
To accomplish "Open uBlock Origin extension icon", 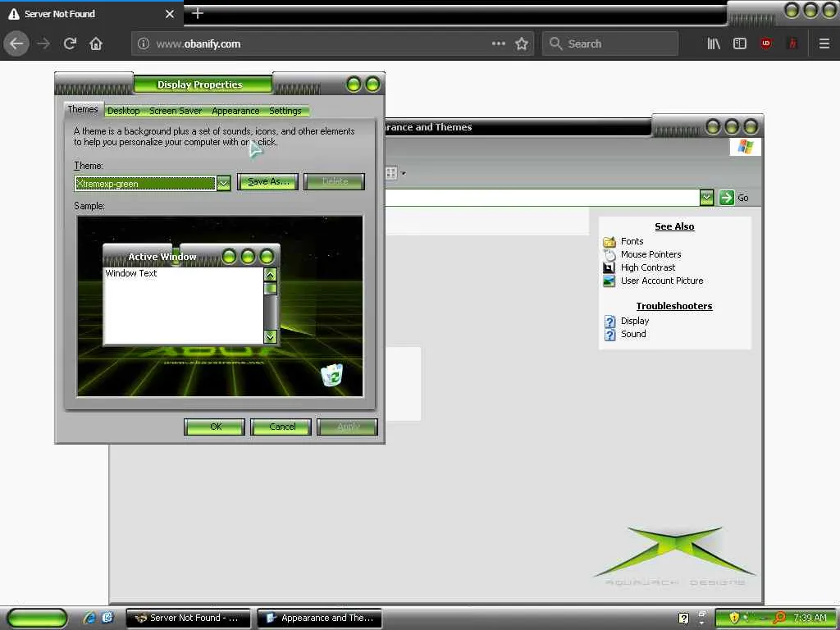I will [766, 43].
